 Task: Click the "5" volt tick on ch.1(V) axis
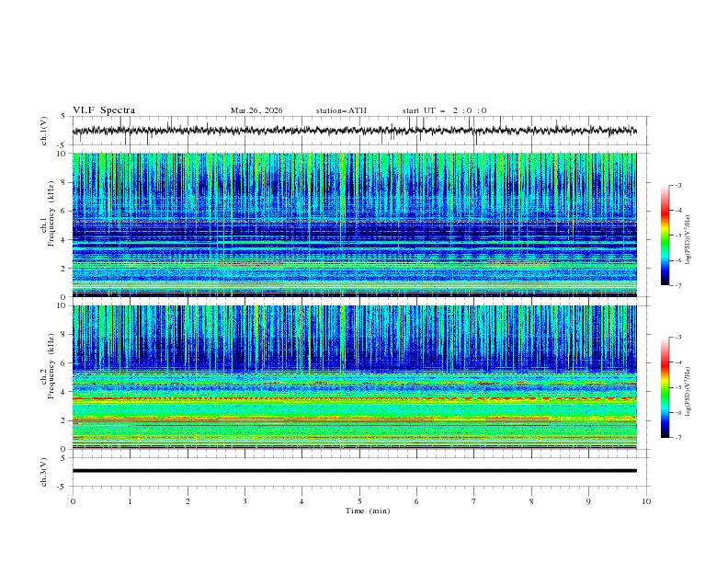[x=63, y=117]
